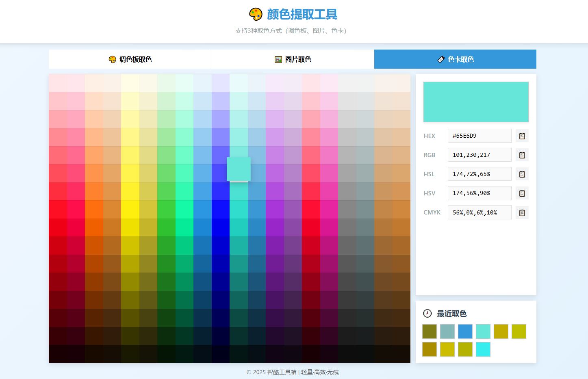Click the 颜色提取工具 page title

coord(302,14)
